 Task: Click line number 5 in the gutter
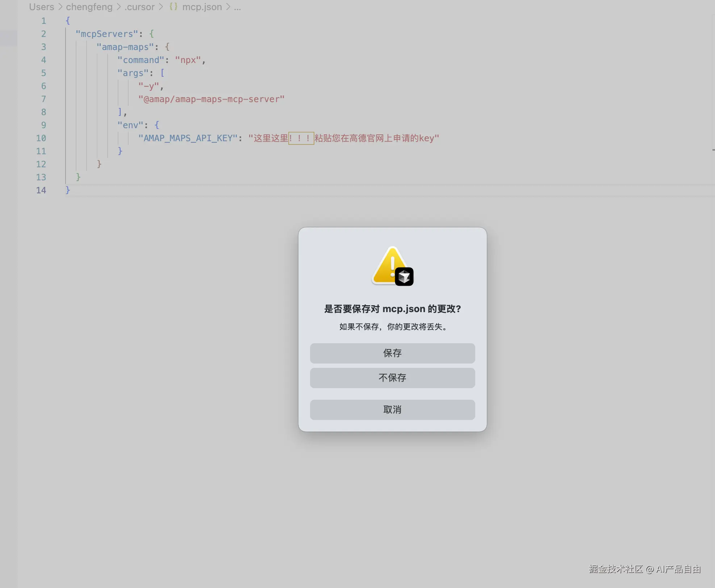pyautogui.click(x=43, y=73)
